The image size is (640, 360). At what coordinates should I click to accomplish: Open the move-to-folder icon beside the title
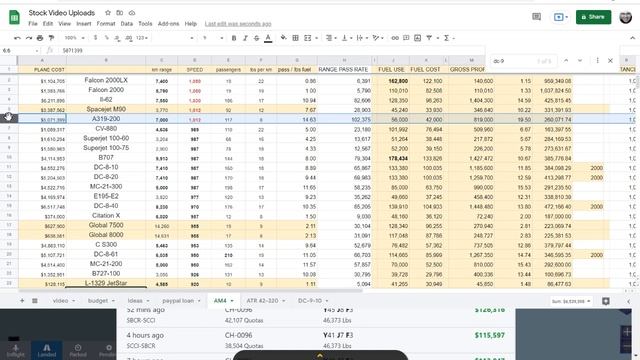(x=120, y=13)
